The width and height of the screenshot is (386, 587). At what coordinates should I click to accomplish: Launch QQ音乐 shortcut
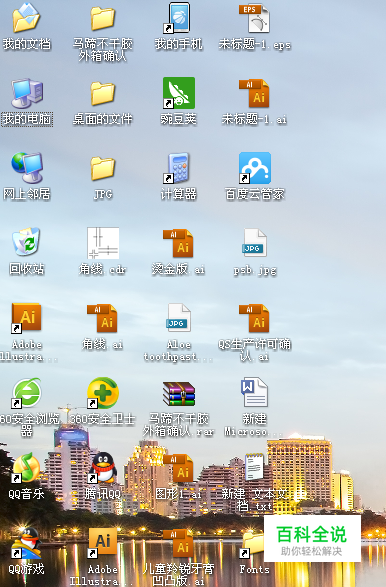(26, 468)
